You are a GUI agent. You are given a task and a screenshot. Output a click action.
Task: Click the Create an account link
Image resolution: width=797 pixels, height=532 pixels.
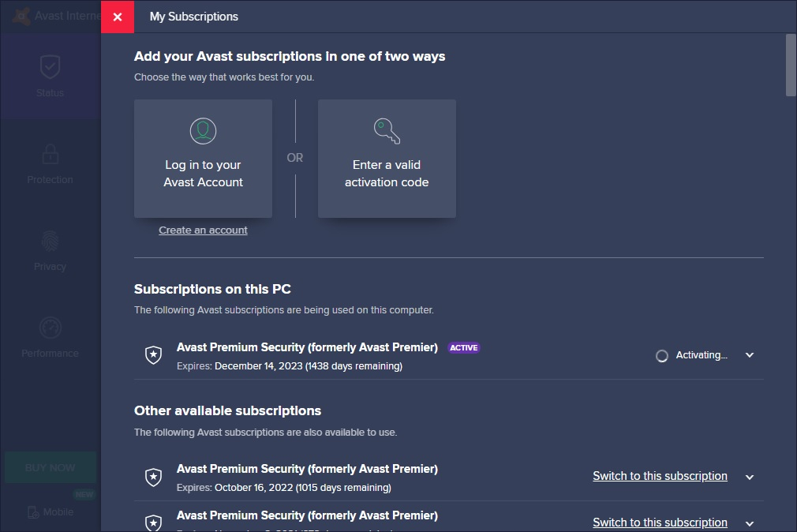[x=203, y=230]
